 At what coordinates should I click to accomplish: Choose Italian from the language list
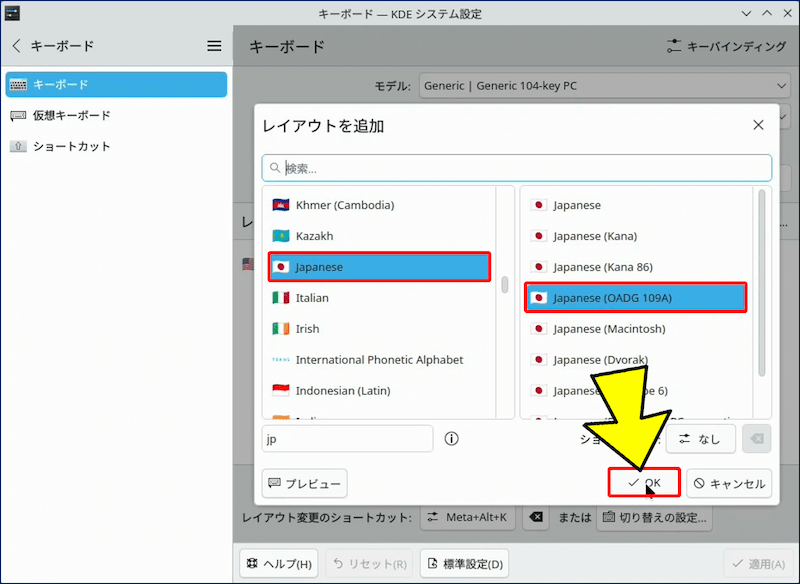point(312,298)
